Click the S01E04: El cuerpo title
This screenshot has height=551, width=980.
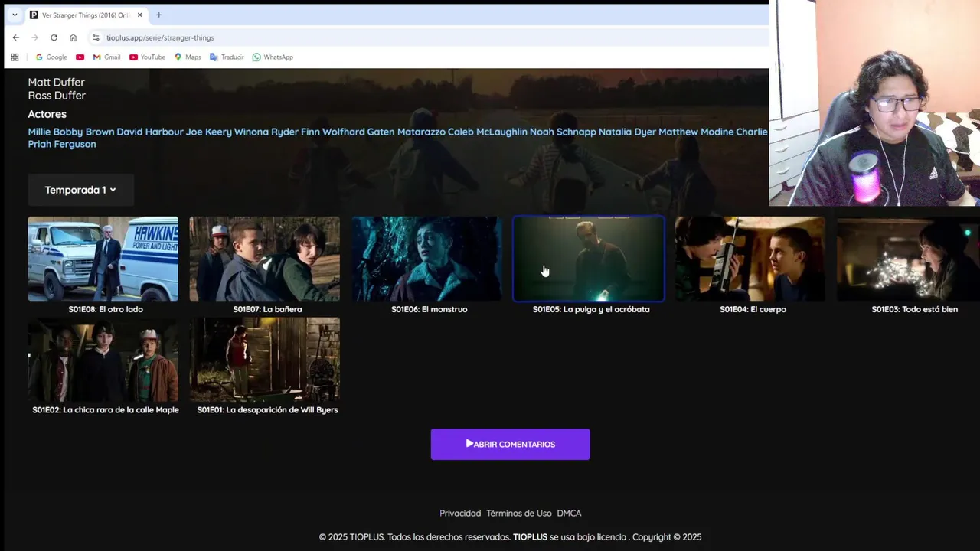tap(753, 309)
